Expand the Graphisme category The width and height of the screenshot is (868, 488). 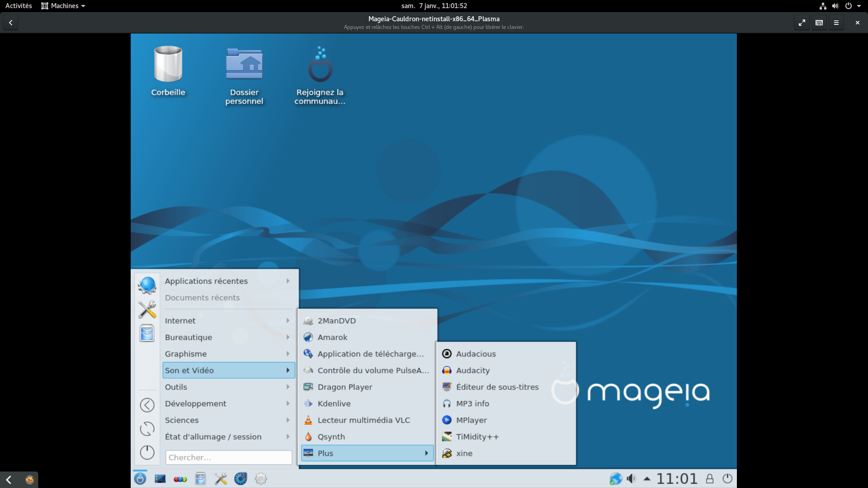pyautogui.click(x=228, y=354)
